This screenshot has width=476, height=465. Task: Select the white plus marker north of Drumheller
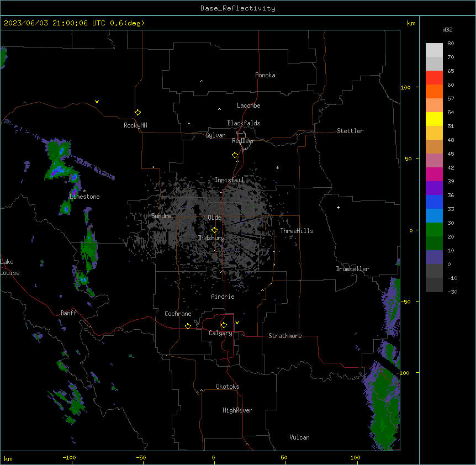point(338,207)
